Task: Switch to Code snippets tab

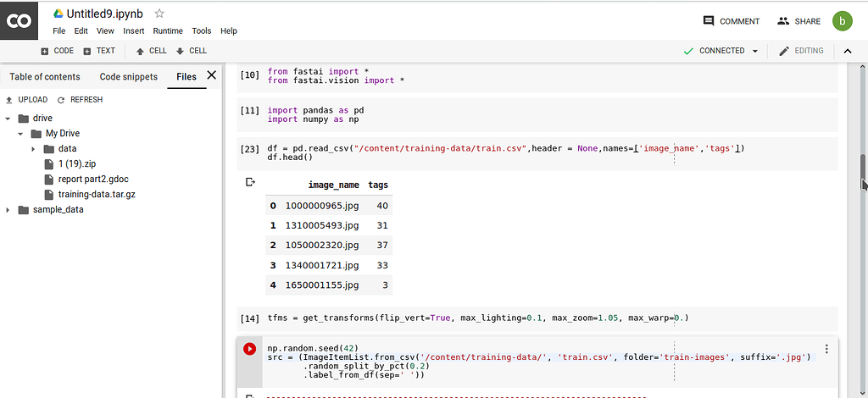Action: tap(129, 77)
